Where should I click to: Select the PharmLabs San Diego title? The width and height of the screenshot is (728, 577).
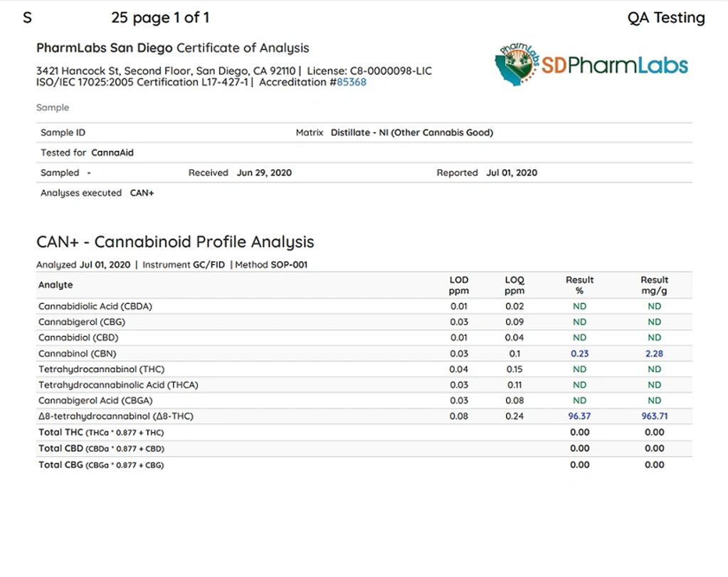pos(105,48)
